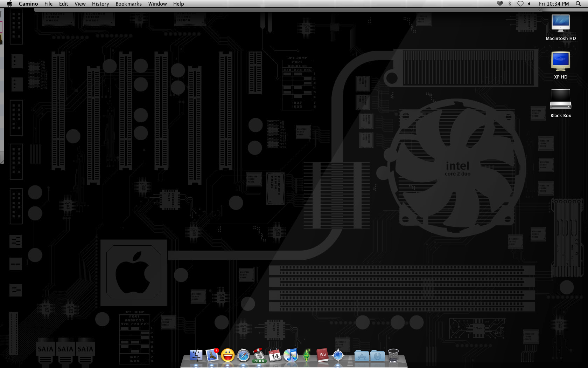This screenshot has width=588, height=368.
Task: Open Mail with 4 unread badge
Action: (212, 355)
